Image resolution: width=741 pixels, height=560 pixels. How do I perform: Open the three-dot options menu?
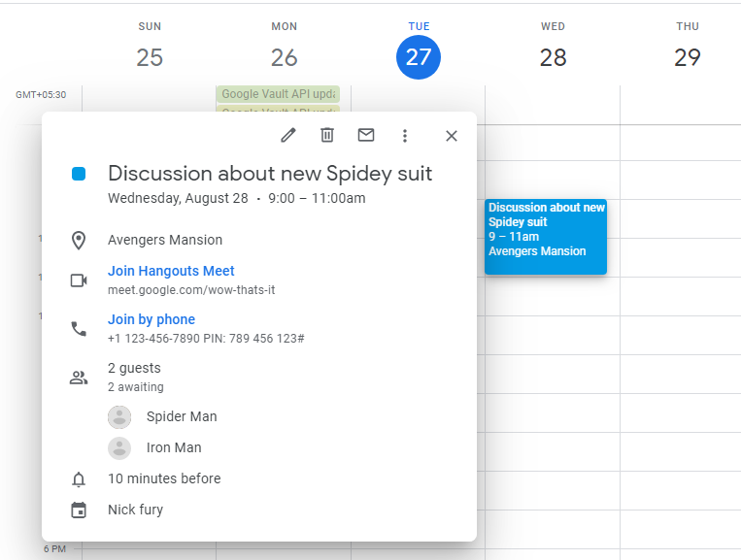[405, 136]
